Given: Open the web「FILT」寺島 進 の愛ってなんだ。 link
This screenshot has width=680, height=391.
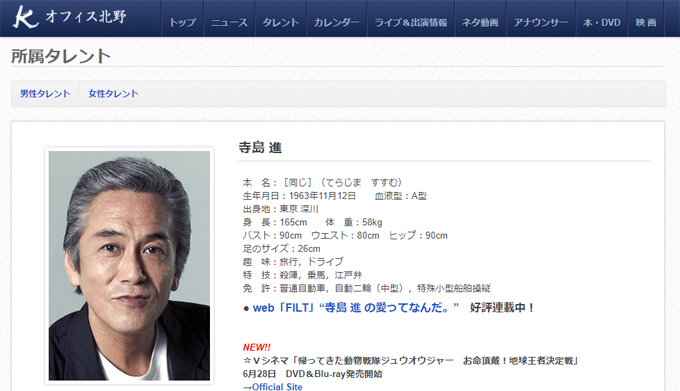Looking at the screenshot, I should point(356,308).
